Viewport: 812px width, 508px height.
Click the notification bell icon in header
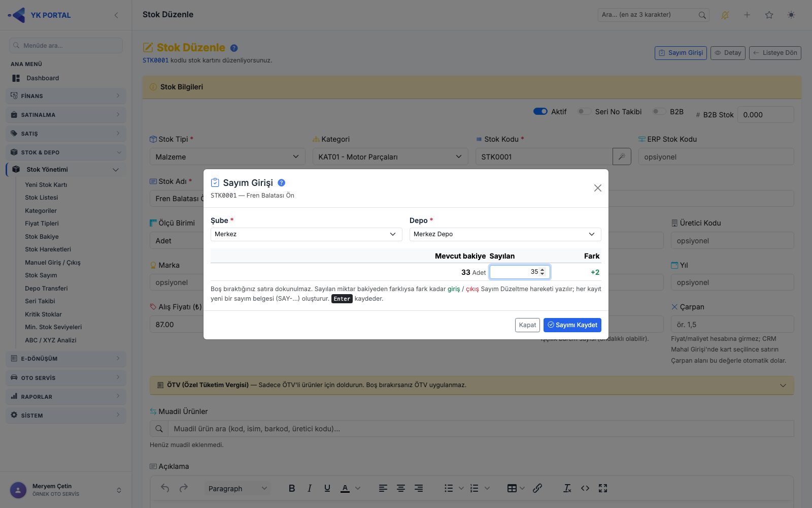725,15
